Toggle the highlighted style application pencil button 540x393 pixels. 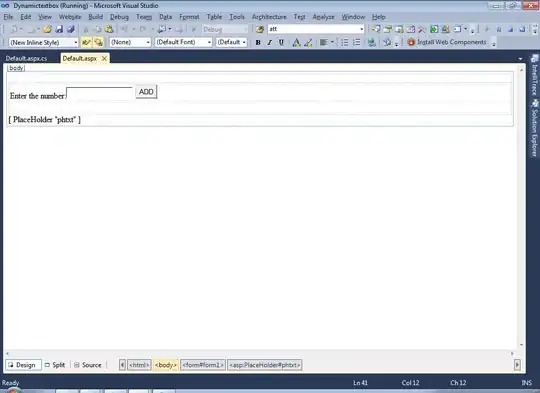click(x=86, y=42)
